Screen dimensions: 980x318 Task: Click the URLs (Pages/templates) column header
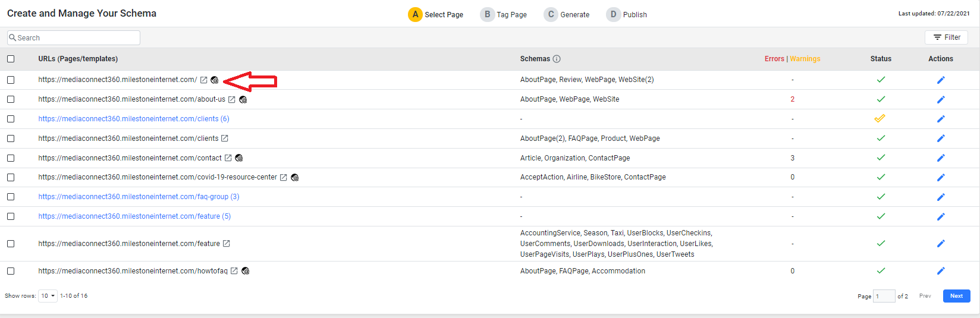78,59
